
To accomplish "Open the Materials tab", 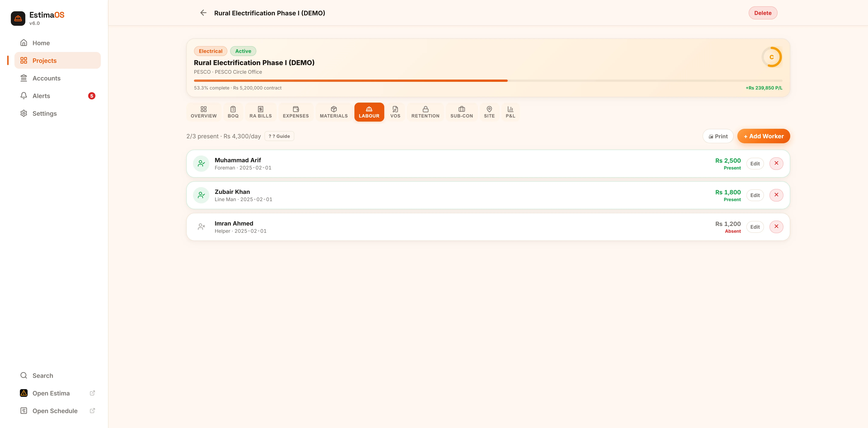I will pyautogui.click(x=334, y=112).
